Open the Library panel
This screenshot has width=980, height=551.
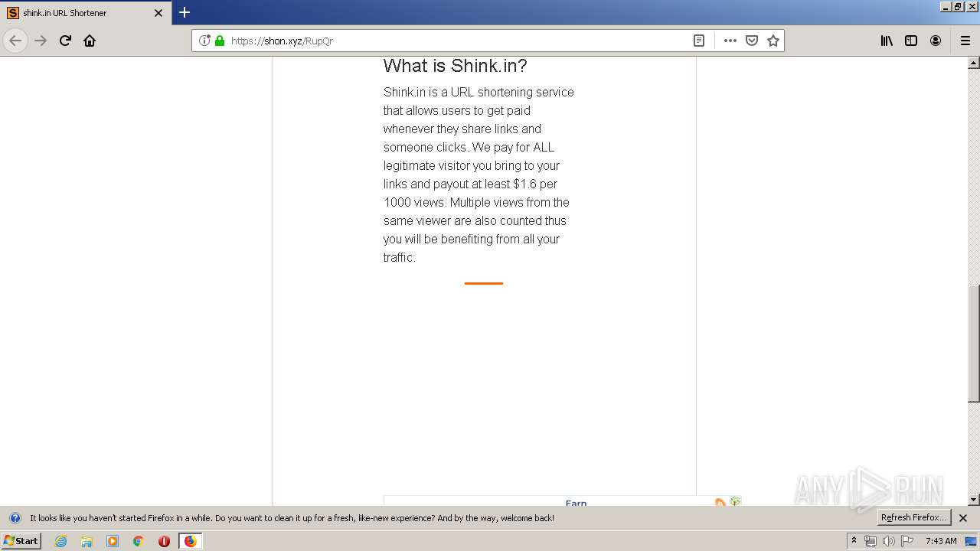click(x=887, y=41)
